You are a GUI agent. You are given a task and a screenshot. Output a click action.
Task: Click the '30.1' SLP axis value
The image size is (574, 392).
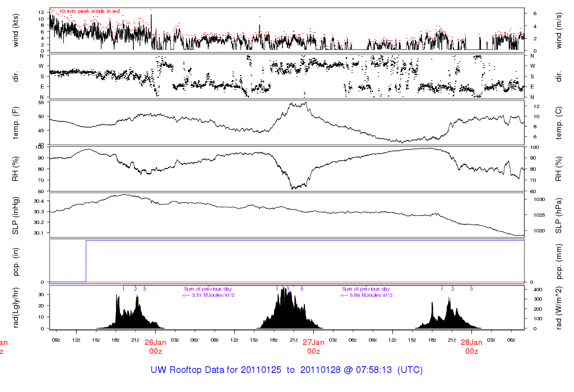[x=39, y=233]
